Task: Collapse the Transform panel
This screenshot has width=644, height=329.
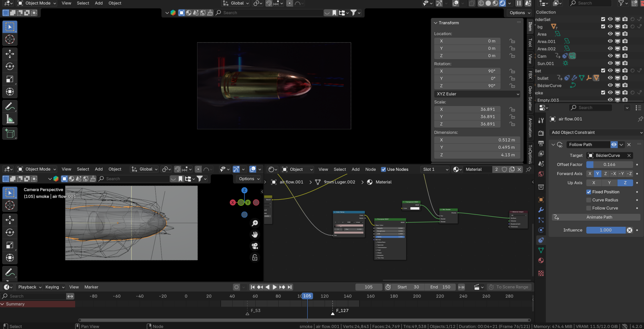Action: tap(436, 23)
